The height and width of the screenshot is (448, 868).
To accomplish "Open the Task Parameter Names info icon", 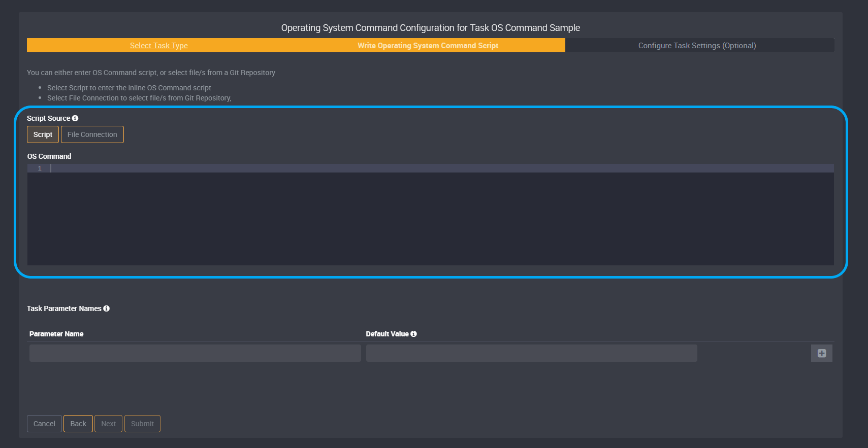I will pyautogui.click(x=106, y=308).
